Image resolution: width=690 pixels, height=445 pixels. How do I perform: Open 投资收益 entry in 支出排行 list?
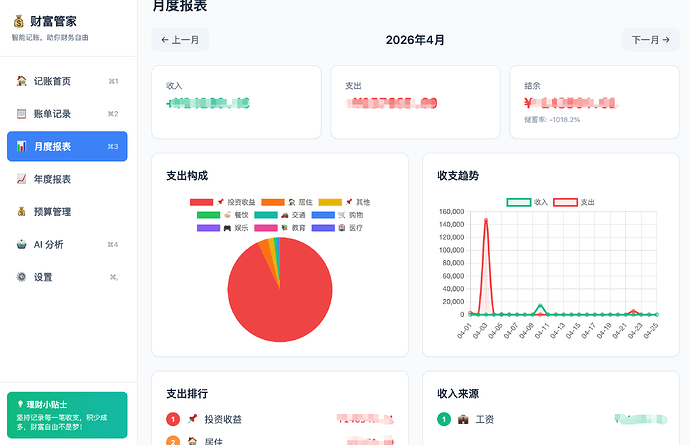(x=279, y=419)
